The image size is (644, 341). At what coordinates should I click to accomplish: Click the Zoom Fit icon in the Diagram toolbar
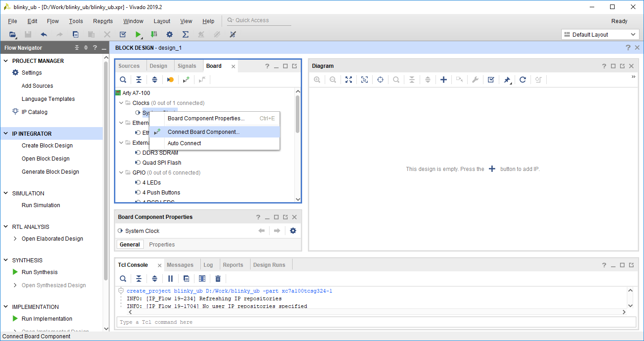point(349,80)
